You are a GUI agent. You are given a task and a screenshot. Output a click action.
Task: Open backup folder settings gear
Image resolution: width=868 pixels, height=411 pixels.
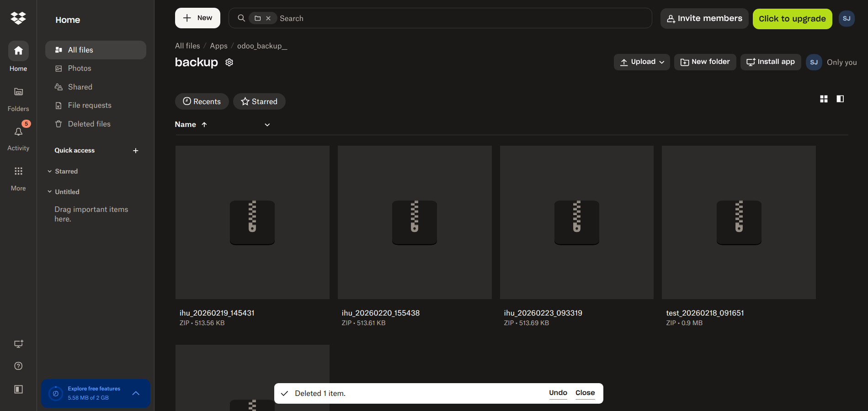click(x=229, y=63)
